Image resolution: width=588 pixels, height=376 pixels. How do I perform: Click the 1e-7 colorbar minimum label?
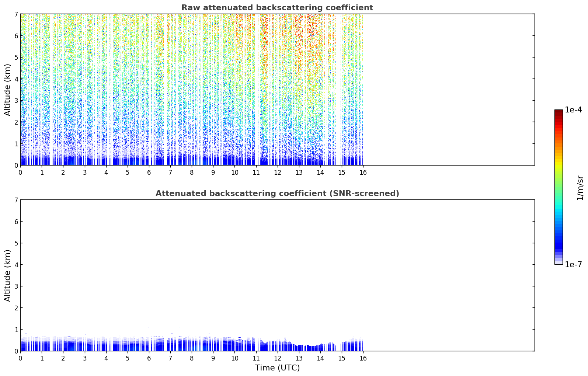573,265
